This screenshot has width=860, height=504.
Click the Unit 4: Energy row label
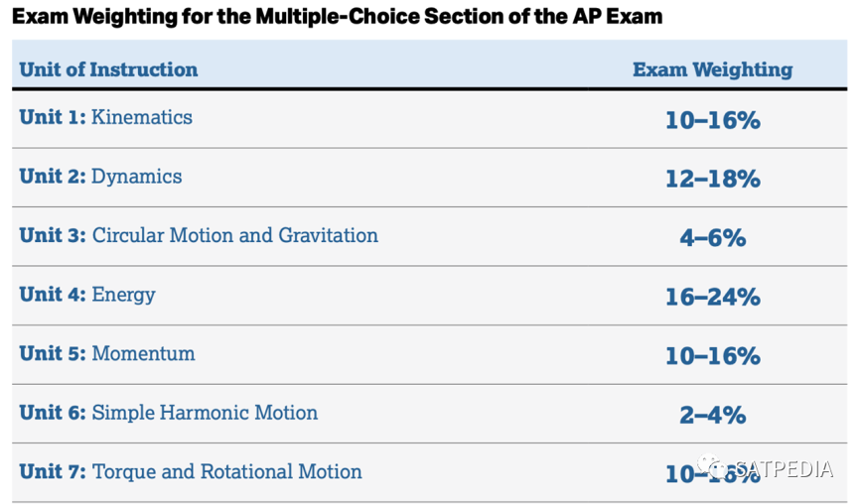[87, 295]
